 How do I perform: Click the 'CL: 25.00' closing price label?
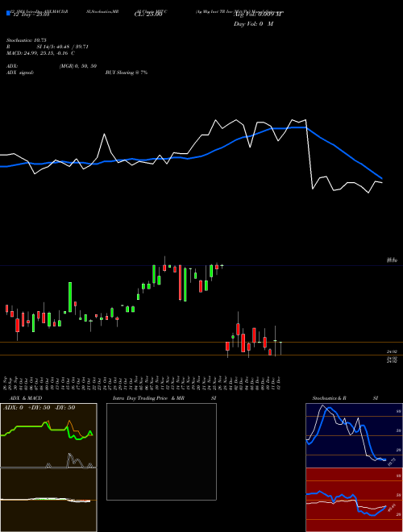coord(148,15)
